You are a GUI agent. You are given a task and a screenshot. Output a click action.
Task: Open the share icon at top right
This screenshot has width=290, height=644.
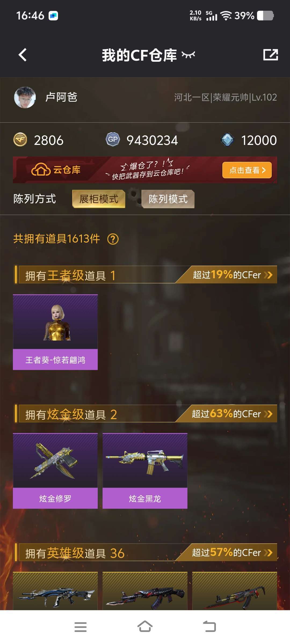click(x=270, y=55)
